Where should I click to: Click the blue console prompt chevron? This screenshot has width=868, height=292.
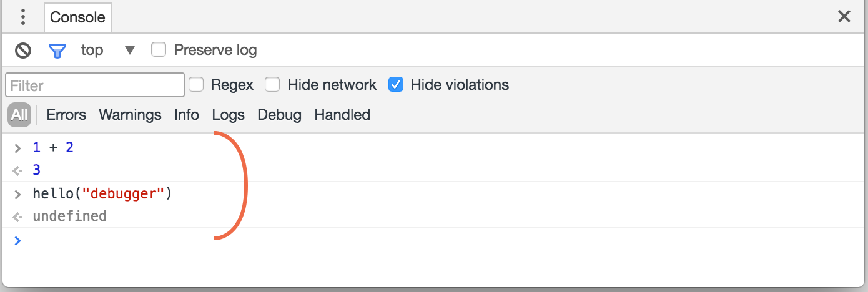click(17, 240)
